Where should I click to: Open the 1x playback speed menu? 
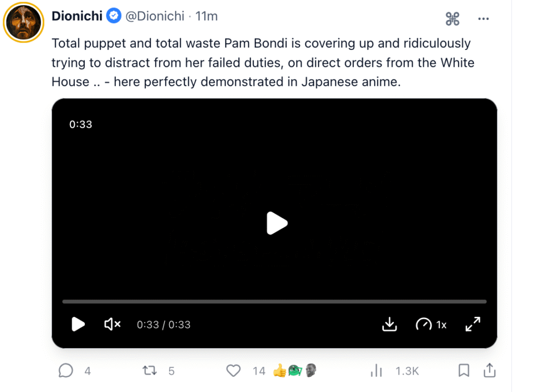coord(431,324)
